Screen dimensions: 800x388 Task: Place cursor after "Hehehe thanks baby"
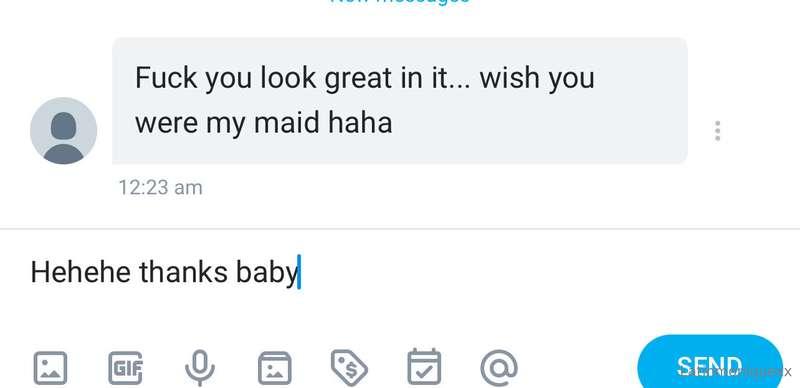click(x=299, y=272)
